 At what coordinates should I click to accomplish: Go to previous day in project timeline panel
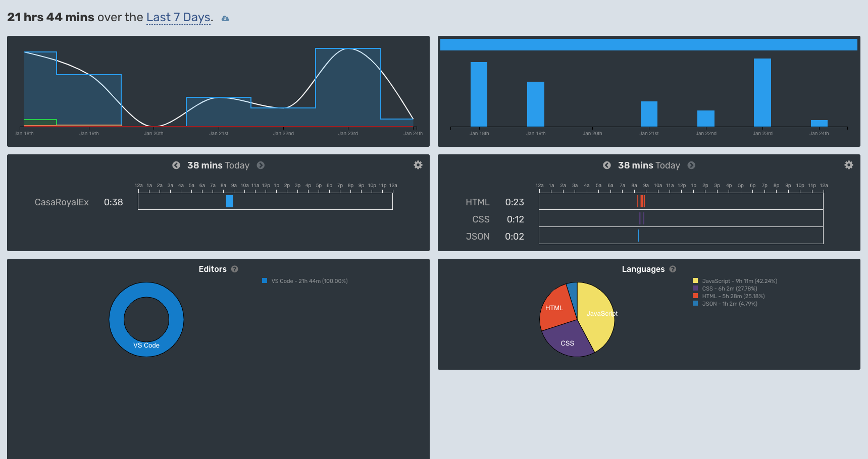tap(176, 165)
